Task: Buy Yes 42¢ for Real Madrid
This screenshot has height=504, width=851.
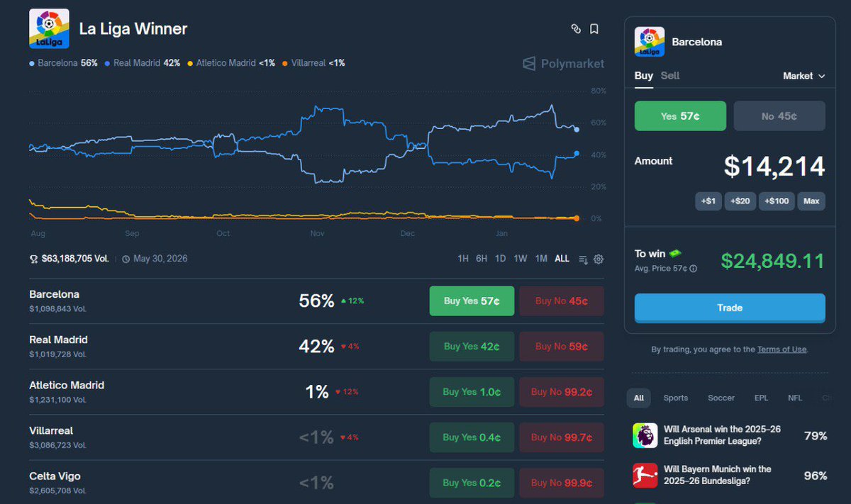Action: pos(472,347)
